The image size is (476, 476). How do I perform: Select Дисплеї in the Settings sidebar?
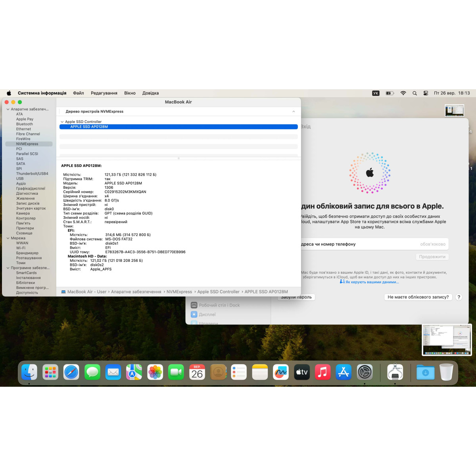(x=207, y=315)
